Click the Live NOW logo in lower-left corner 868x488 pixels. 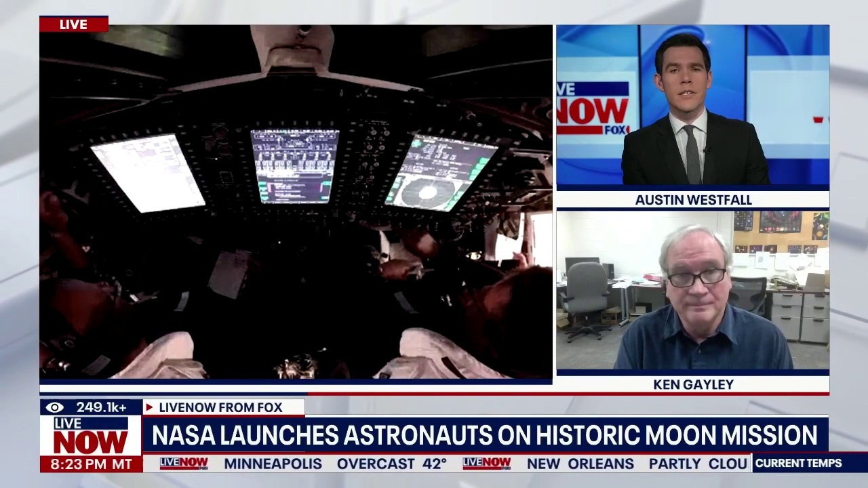pyautogui.click(x=90, y=436)
